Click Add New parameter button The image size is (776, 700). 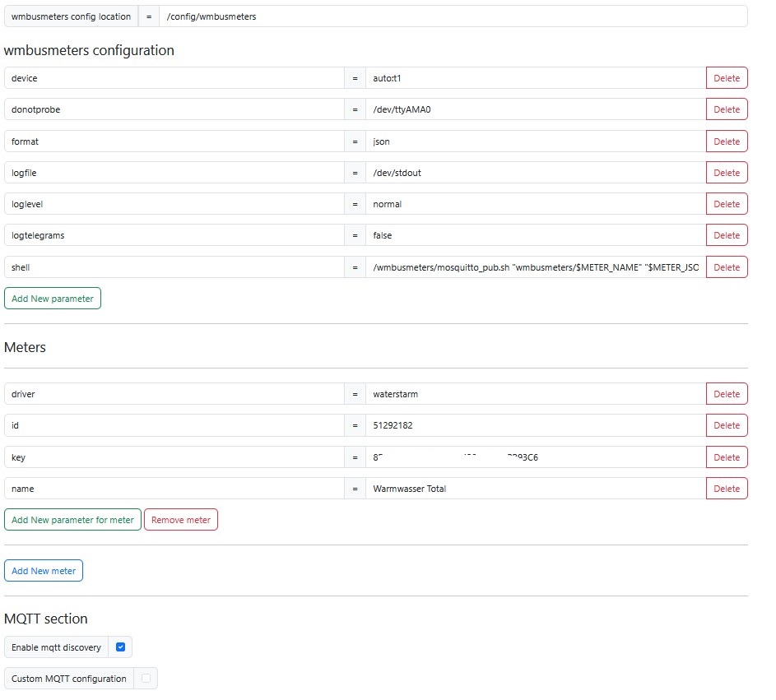(53, 299)
